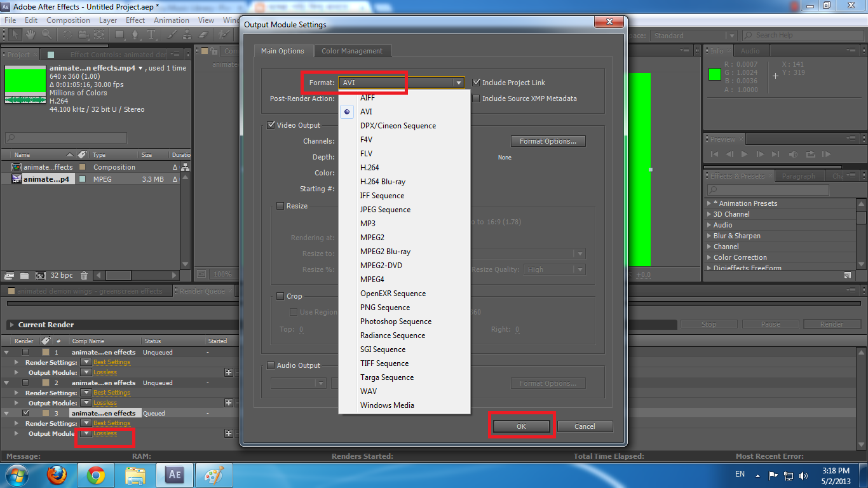The image size is (868, 488).
Task: Create a new folder in Project panel
Action: [x=24, y=276]
